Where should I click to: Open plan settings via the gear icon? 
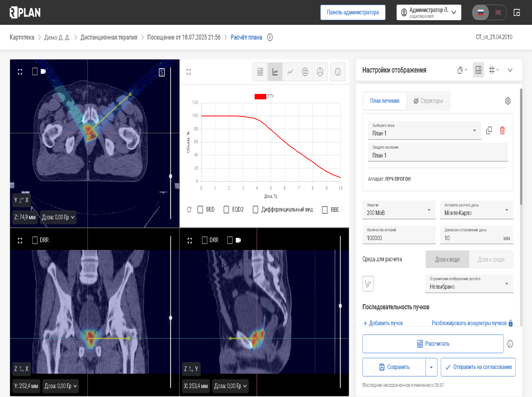(508, 101)
